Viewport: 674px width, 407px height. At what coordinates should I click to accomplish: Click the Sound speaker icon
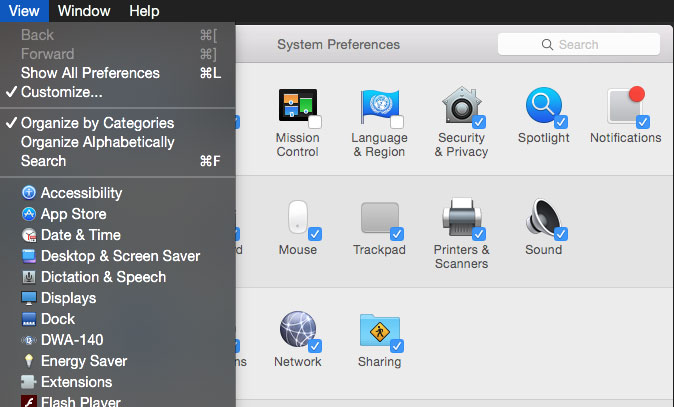point(543,217)
